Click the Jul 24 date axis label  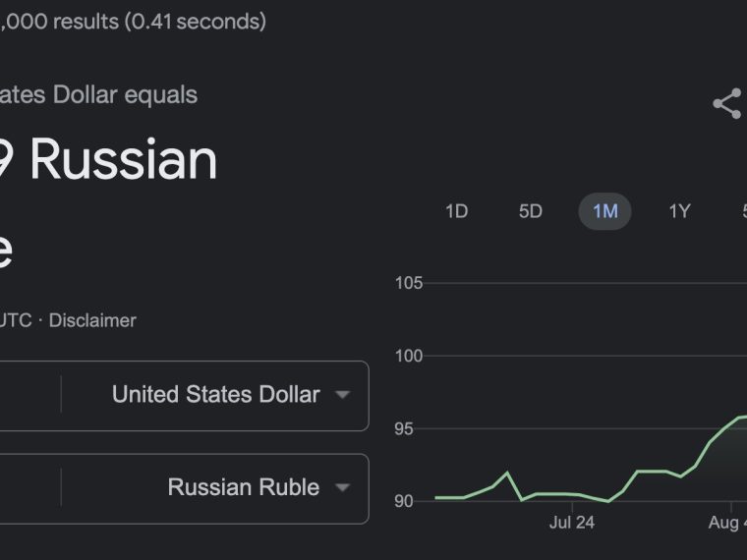[572, 523]
